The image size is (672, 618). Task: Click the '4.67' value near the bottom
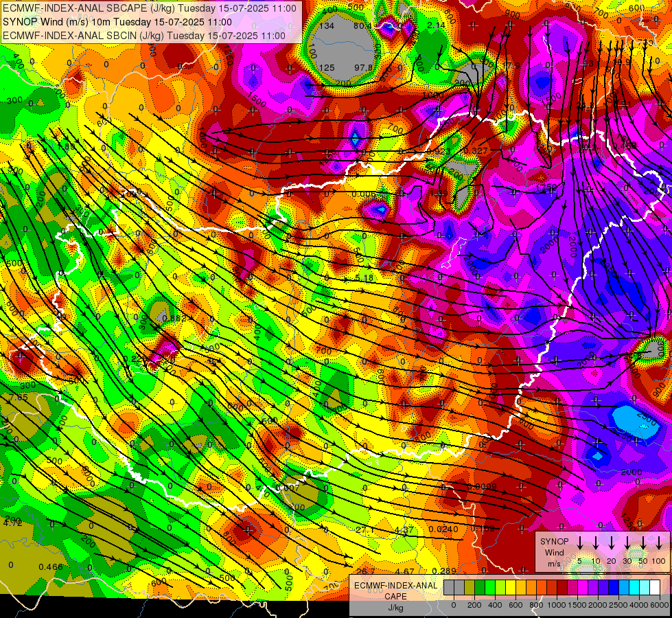[404, 571]
